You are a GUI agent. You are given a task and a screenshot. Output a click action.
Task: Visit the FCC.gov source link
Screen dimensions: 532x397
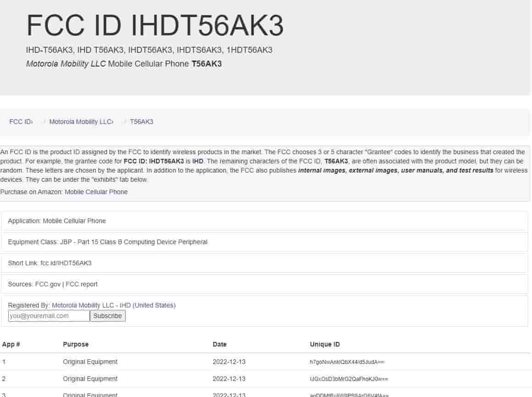coord(48,284)
